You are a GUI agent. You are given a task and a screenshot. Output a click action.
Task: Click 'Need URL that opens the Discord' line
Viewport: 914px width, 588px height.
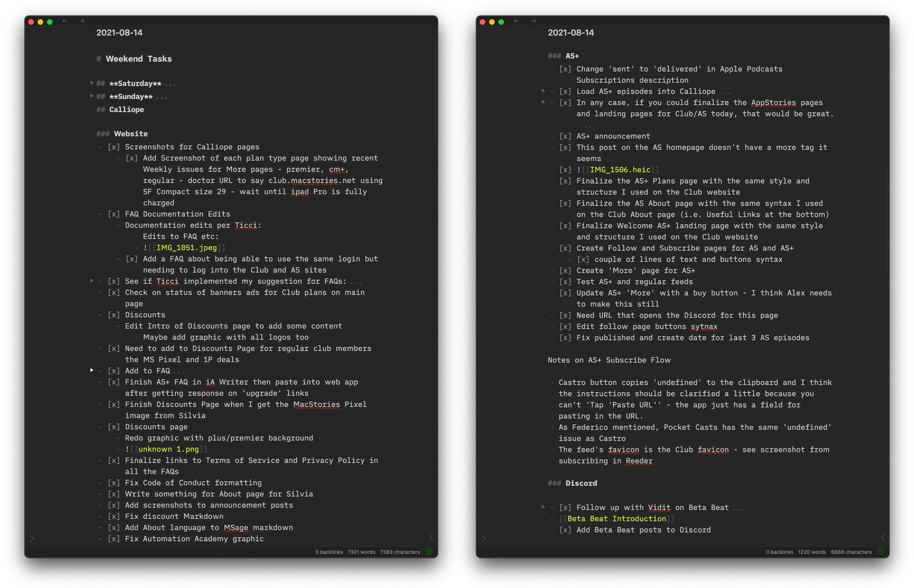pyautogui.click(x=677, y=315)
